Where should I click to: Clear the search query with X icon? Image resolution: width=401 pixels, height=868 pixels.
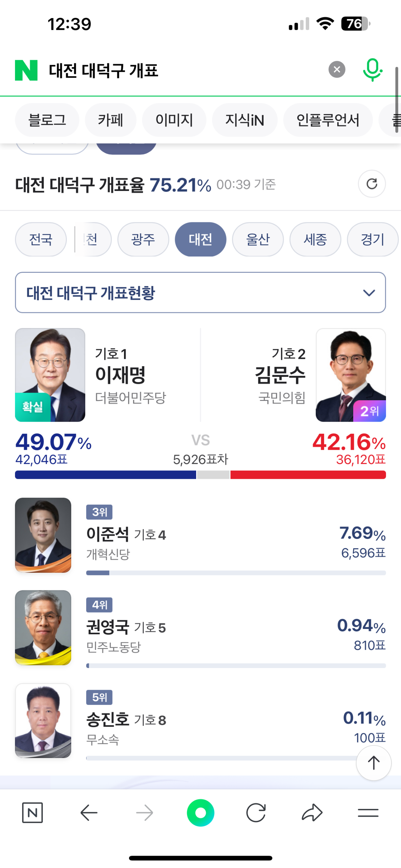click(x=337, y=70)
